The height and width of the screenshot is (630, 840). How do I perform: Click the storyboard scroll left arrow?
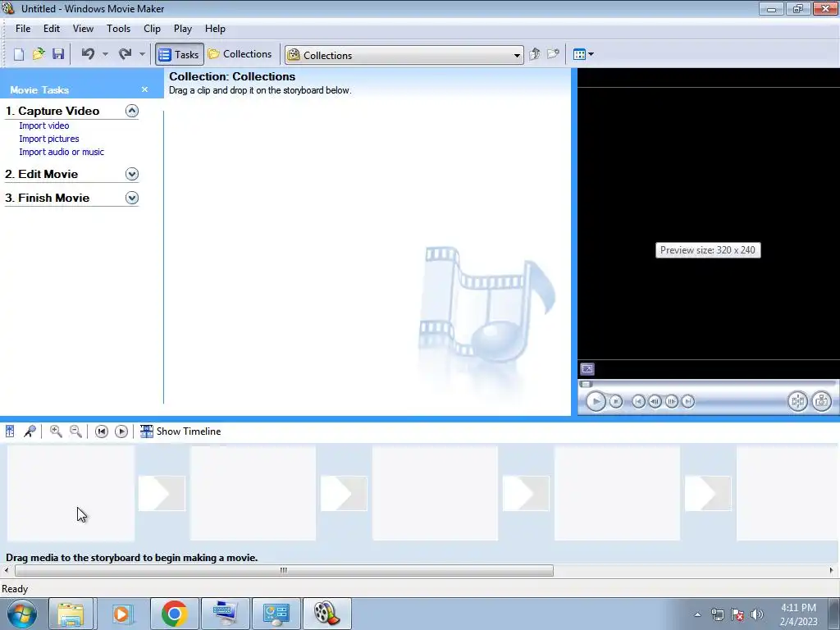click(x=7, y=571)
